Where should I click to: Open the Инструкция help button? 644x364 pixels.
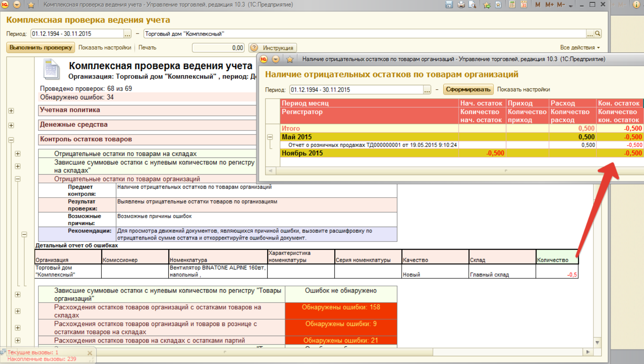[273, 48]
